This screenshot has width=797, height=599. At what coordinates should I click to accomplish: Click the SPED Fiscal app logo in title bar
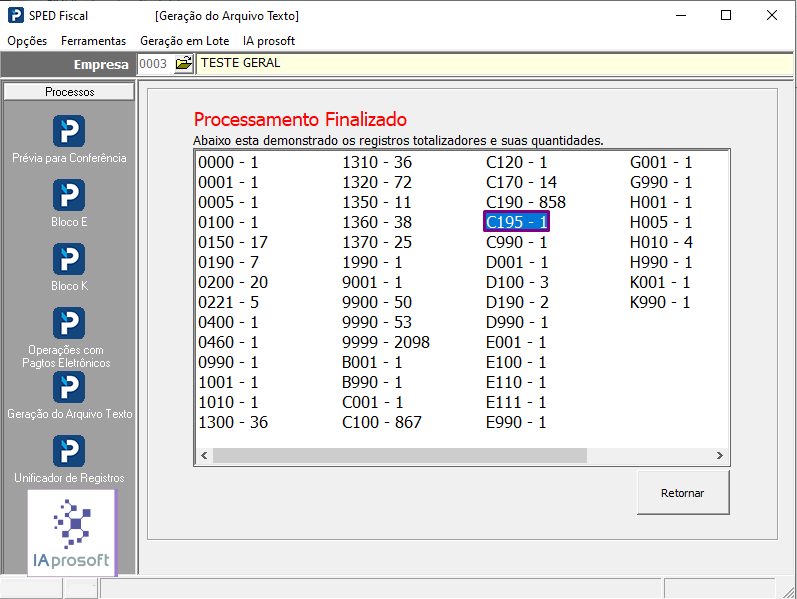(x=16, y=15)
